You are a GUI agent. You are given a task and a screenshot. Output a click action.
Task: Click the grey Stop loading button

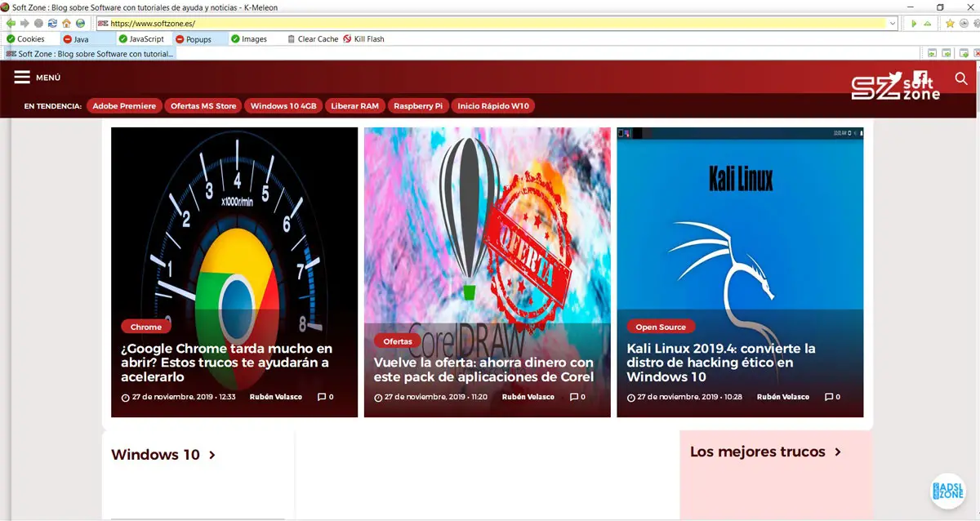click(38, 24)
